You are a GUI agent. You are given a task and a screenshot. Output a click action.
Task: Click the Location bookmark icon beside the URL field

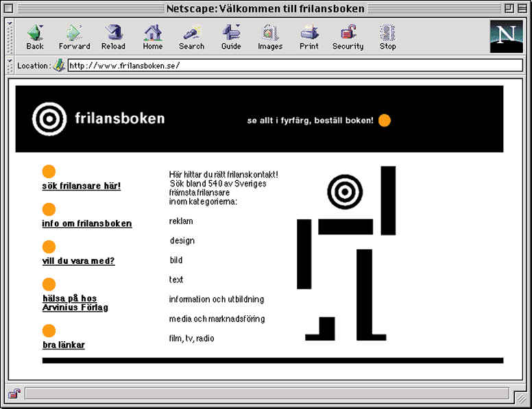[59, 66]
